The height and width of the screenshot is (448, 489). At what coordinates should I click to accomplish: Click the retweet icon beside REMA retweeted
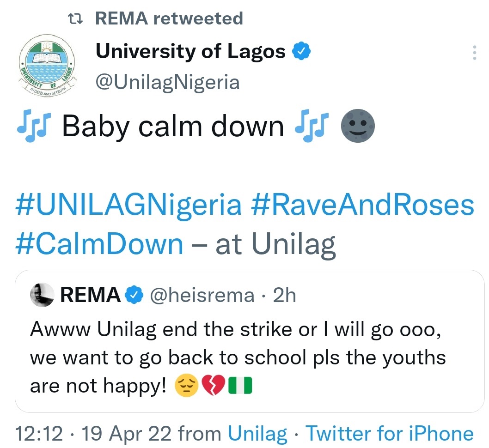[x=75, y=18]
